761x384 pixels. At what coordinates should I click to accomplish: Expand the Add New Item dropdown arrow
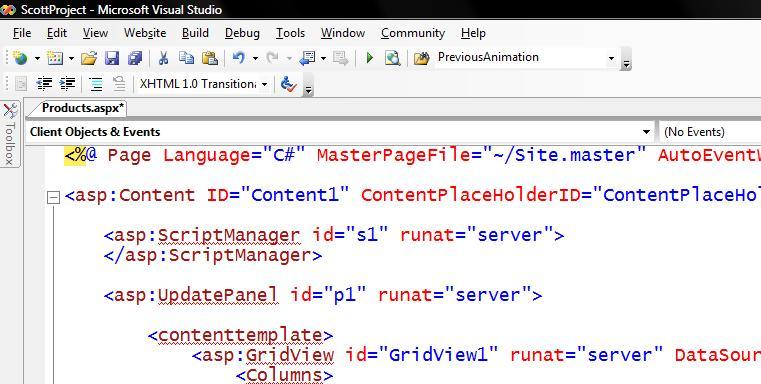[71, 59]
